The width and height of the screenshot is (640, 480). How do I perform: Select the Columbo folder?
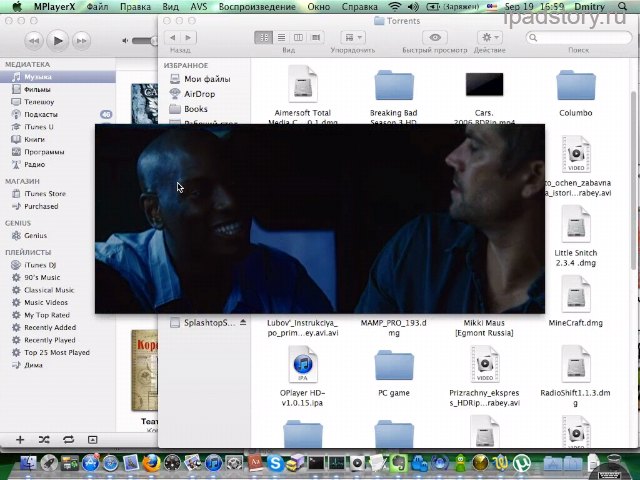point(576,85)
